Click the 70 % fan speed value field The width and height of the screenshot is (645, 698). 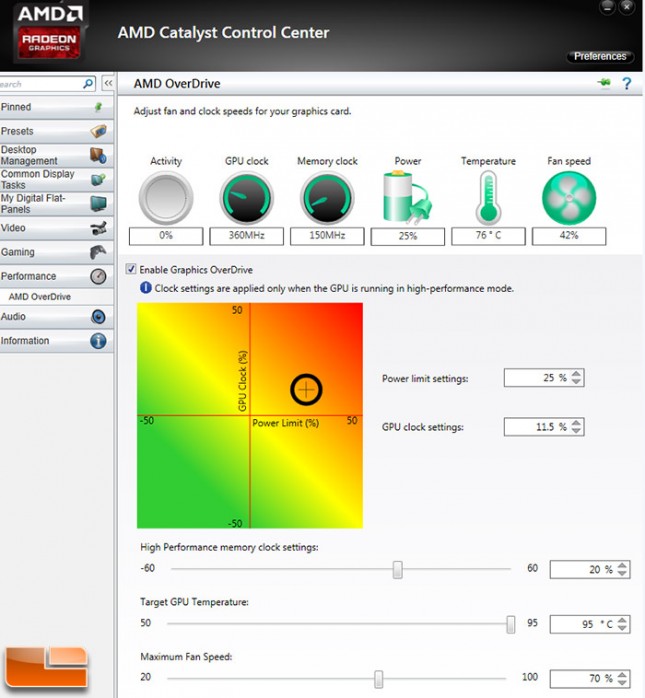[583, 679]
